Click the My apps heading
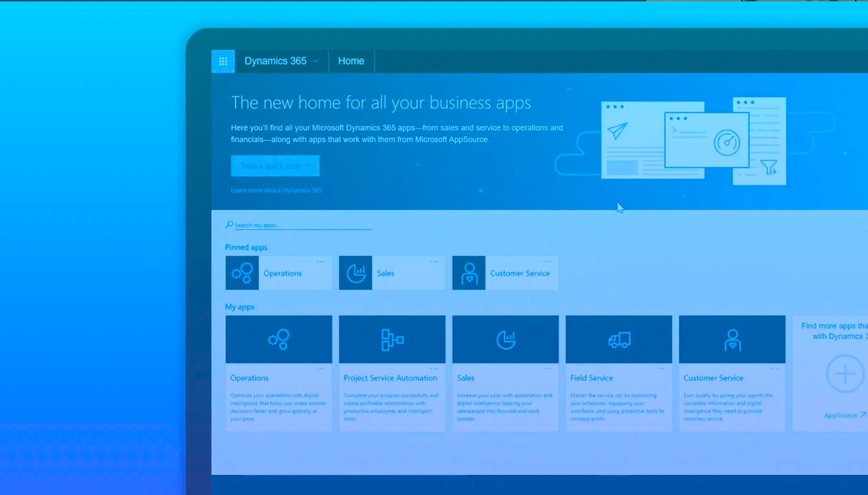 tap(240, 306)
